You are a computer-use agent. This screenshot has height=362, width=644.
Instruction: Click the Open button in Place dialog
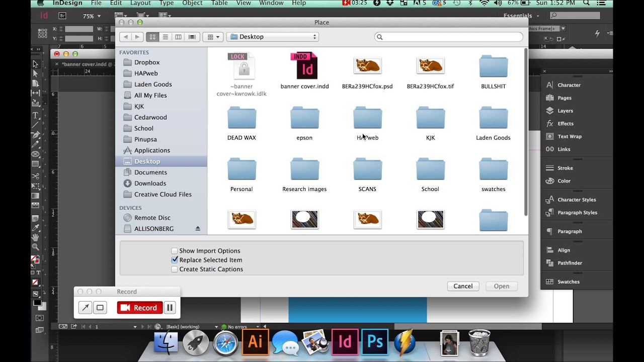[502, 286]
